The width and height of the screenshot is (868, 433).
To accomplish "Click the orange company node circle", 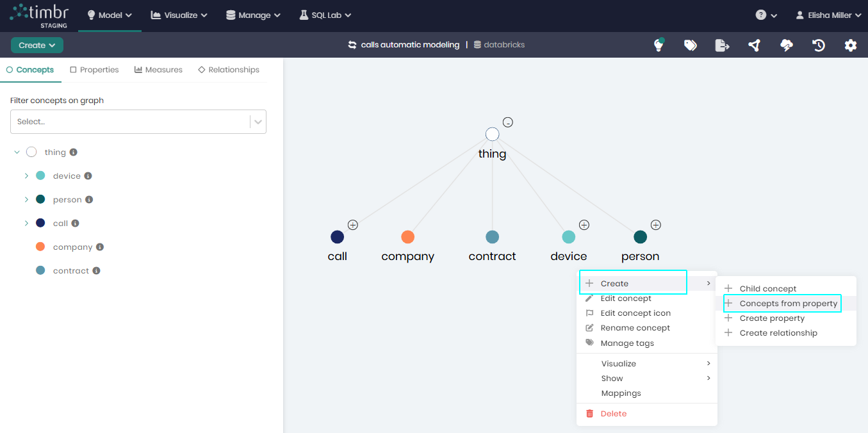I will tap(407, 237).
